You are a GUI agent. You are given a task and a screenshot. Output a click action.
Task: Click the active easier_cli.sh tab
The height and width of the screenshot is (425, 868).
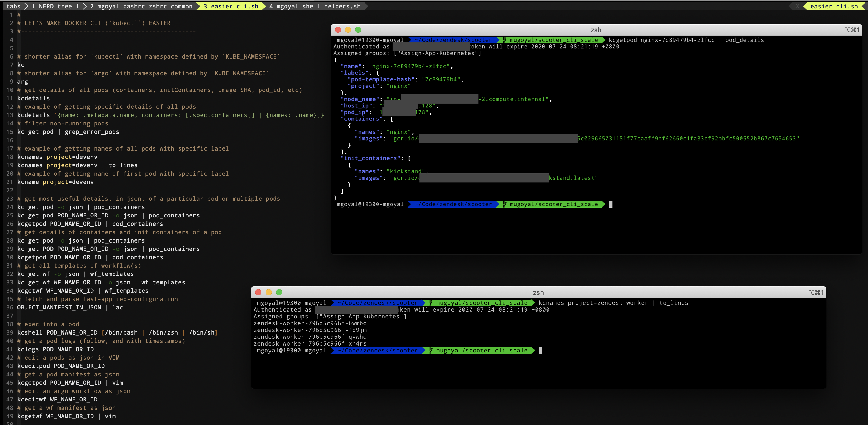pos(231,7)
